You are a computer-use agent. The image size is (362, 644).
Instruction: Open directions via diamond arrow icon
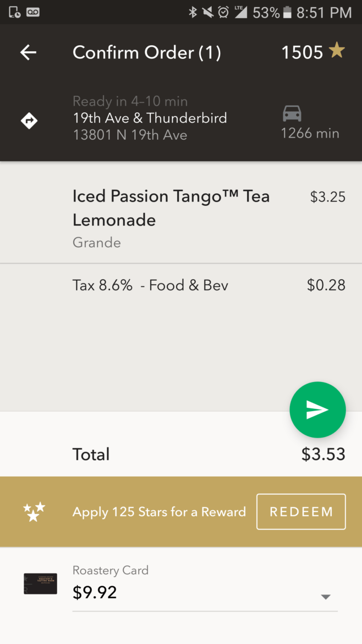point(29,121)
